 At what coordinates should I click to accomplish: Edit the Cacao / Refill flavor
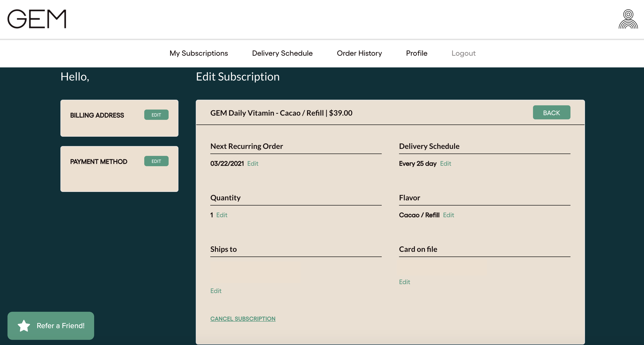click(448, 215)
